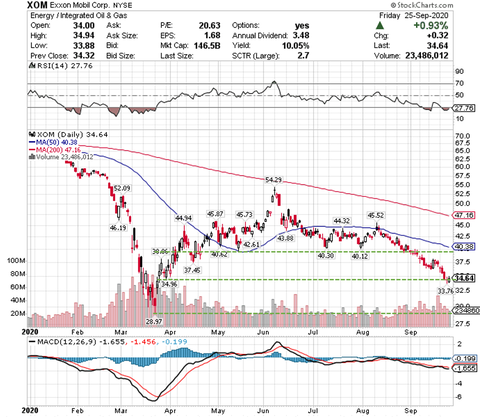Click the red 47.16 tag on price axis
This screenshot has width=480, height=417.
click(x=464, y=215)
